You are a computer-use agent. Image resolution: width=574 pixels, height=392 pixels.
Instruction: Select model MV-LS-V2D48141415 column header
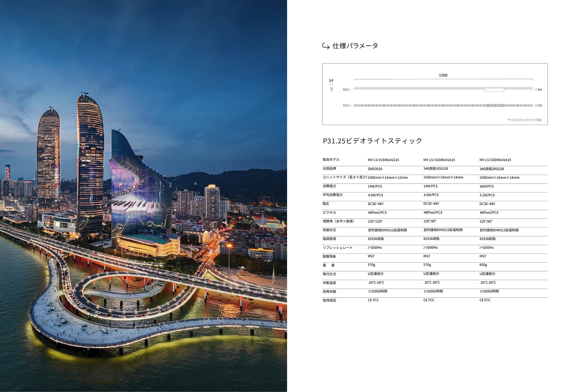(495, 160)
